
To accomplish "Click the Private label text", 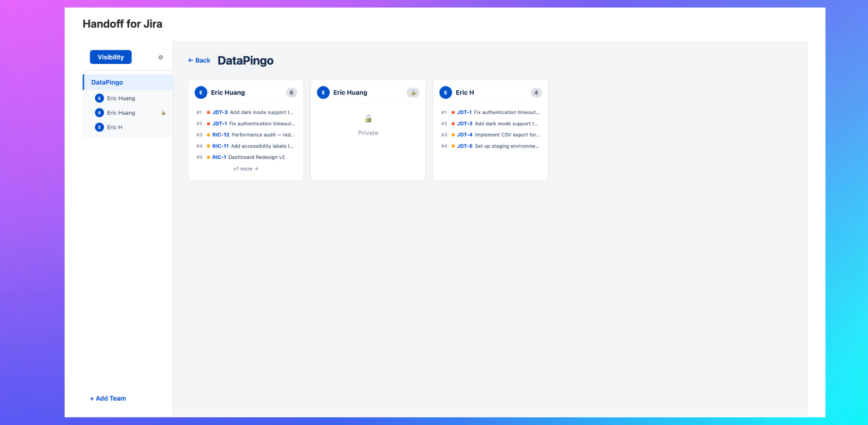I will coord(368,133).
